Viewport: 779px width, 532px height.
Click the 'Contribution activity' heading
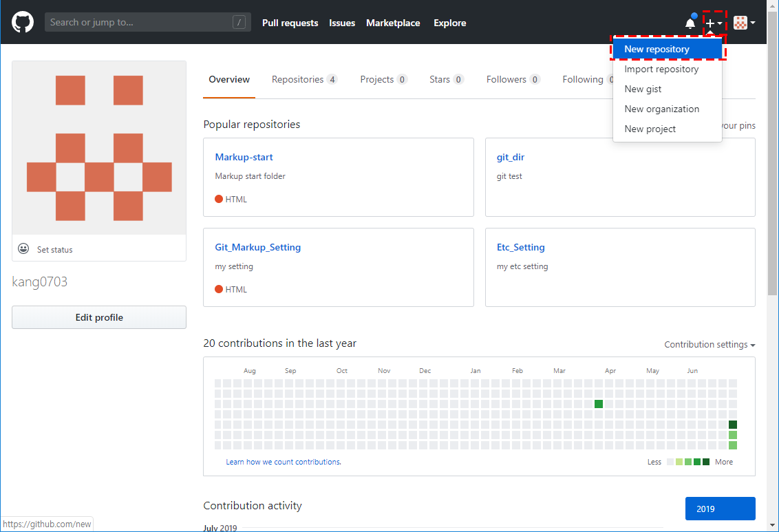[x=253, y=506]
